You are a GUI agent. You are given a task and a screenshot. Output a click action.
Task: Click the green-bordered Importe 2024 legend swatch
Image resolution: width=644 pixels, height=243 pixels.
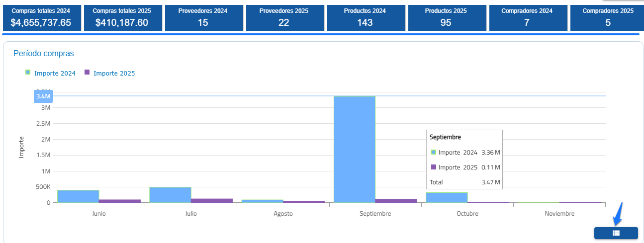click(x=28, y=73)
